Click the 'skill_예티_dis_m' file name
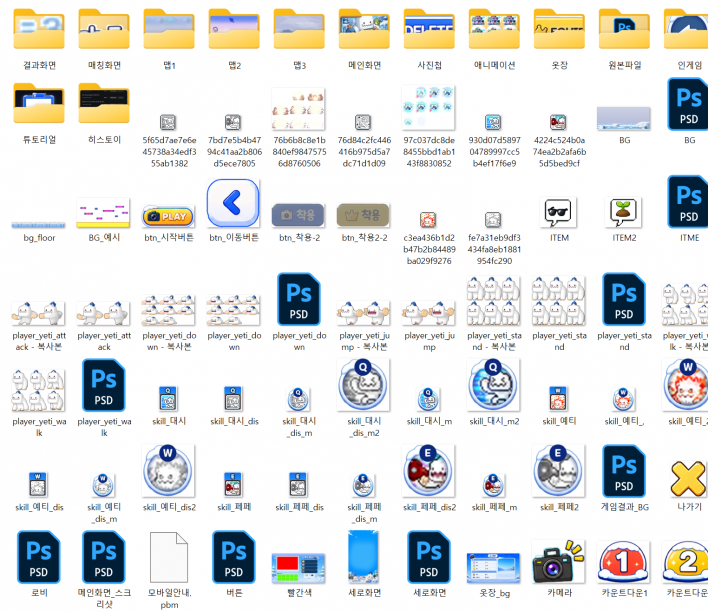Image resolution: width=708 pixels, height=612 pixels. (104, 513)
